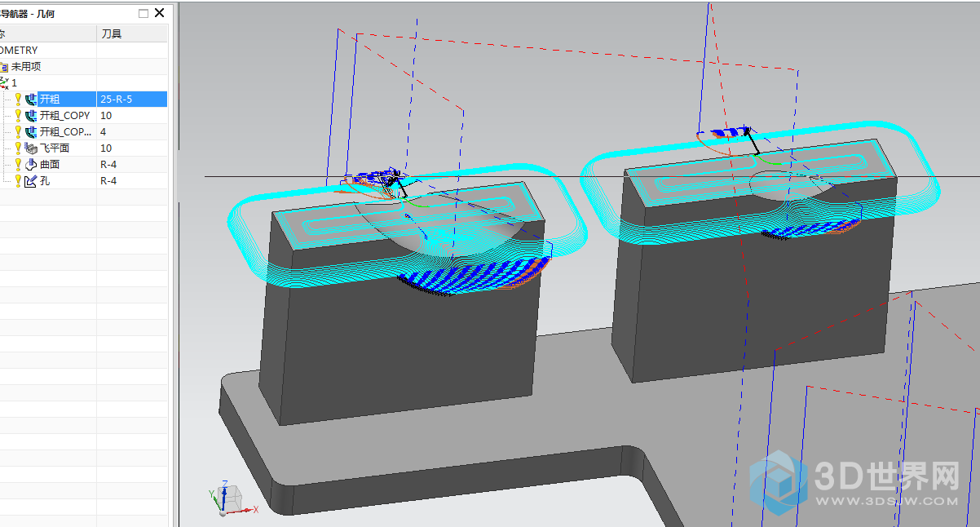
Task: Click tool cell 10 in 飞平面 row
Action: pos(132,148)
